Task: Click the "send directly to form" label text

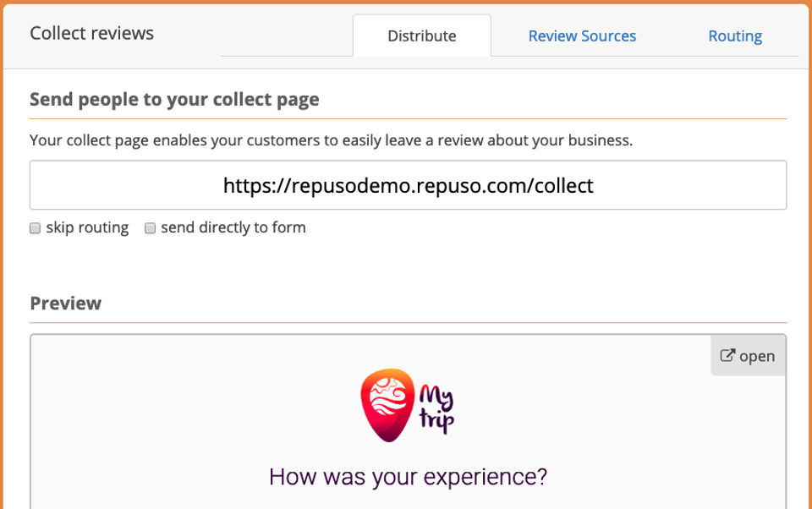Action: 233,227
